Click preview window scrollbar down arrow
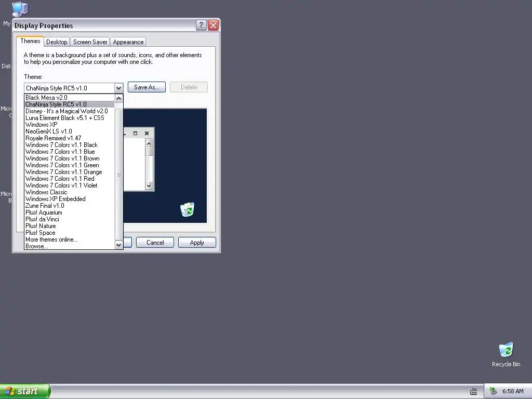This screenshot has height=399, width=532. pyautogui.click(x=149, y=185)
